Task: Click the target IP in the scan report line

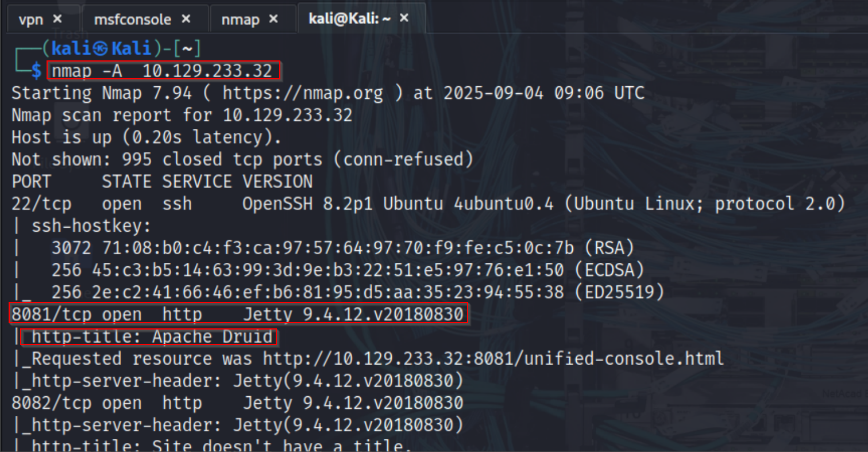Action: pos(288,114)
